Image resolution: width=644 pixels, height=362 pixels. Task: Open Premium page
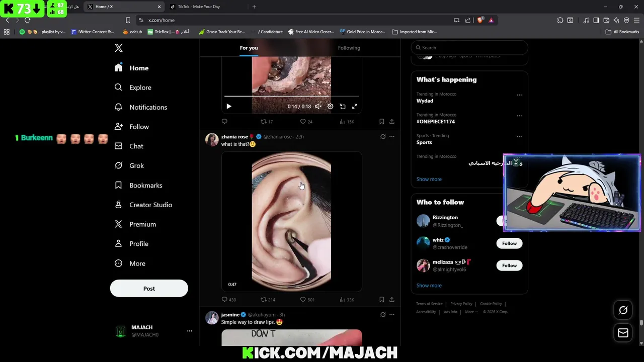coord(135,224)
